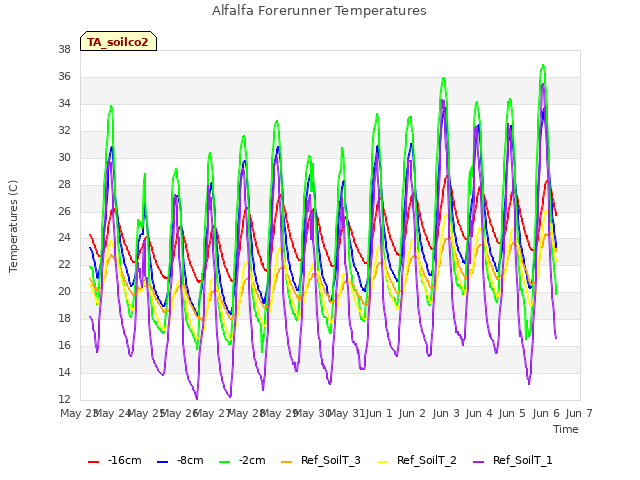This screenshot has width=640, height=480.
Task: Click the green peak near 37 on Jun 6
Action: tap(543, 65)
